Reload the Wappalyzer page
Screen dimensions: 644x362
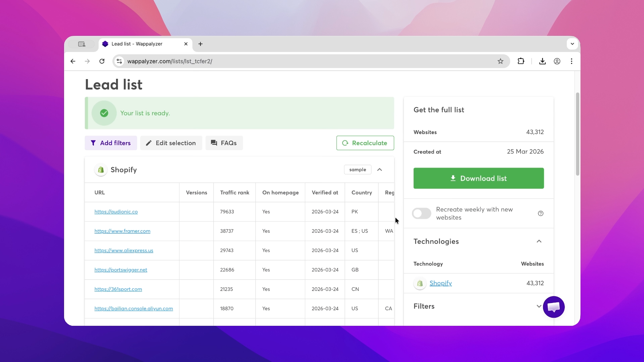point(102,61)
